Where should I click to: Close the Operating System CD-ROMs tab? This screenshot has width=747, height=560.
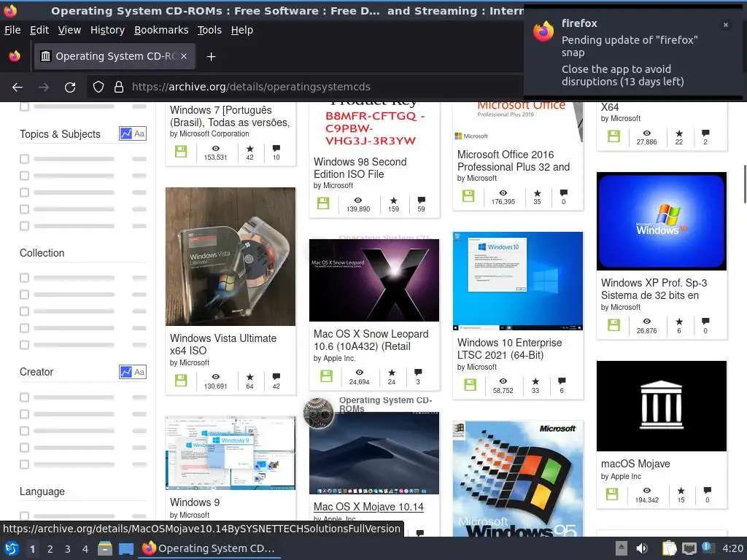(x=184, y=56)
